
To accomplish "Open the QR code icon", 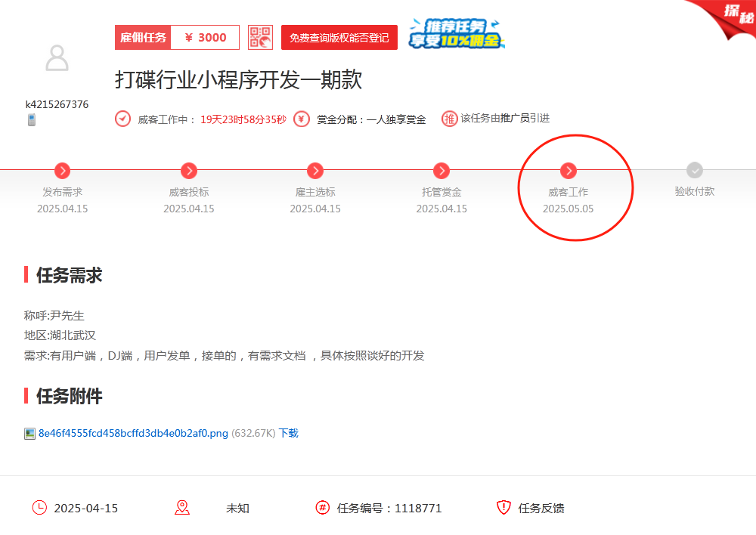I will click(x=260, y=37).
